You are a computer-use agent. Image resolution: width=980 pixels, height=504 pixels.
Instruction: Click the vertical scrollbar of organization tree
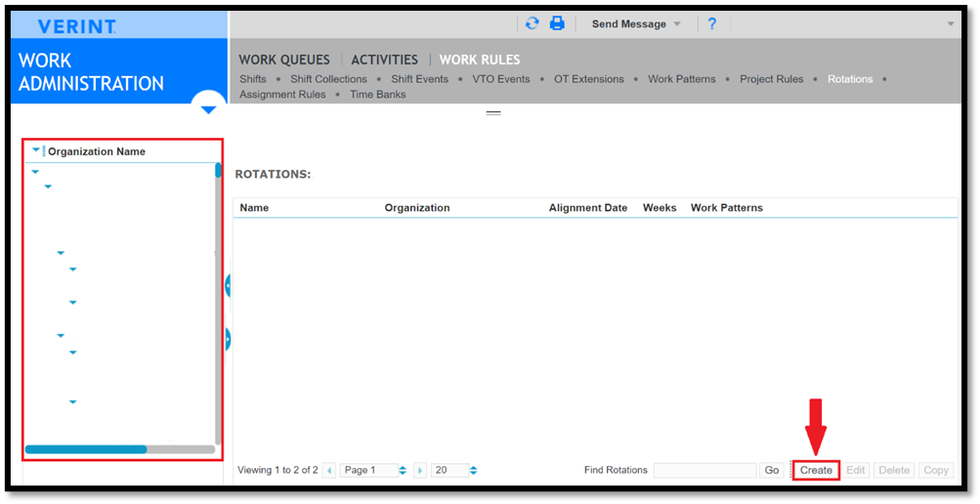click(x=218, y=303)
